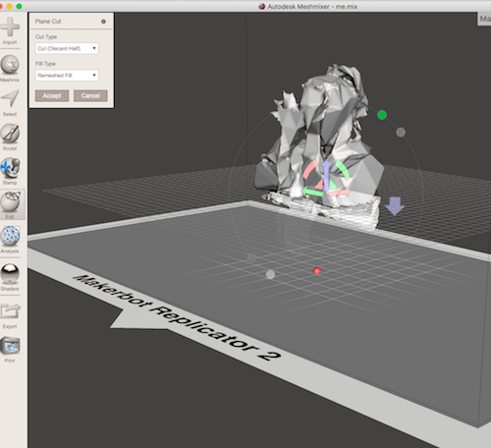Cancel the plane cut

pyautogui.click(x=90, y=95)
